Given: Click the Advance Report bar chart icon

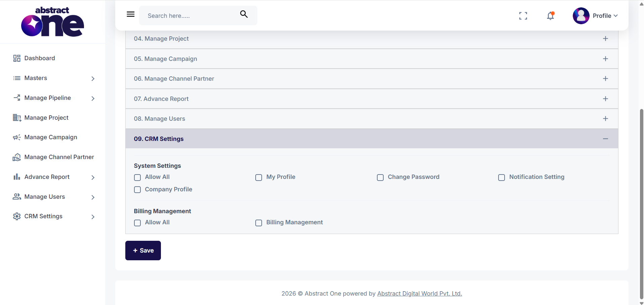Looking at the screenshot, I should [x=17, y=177].
